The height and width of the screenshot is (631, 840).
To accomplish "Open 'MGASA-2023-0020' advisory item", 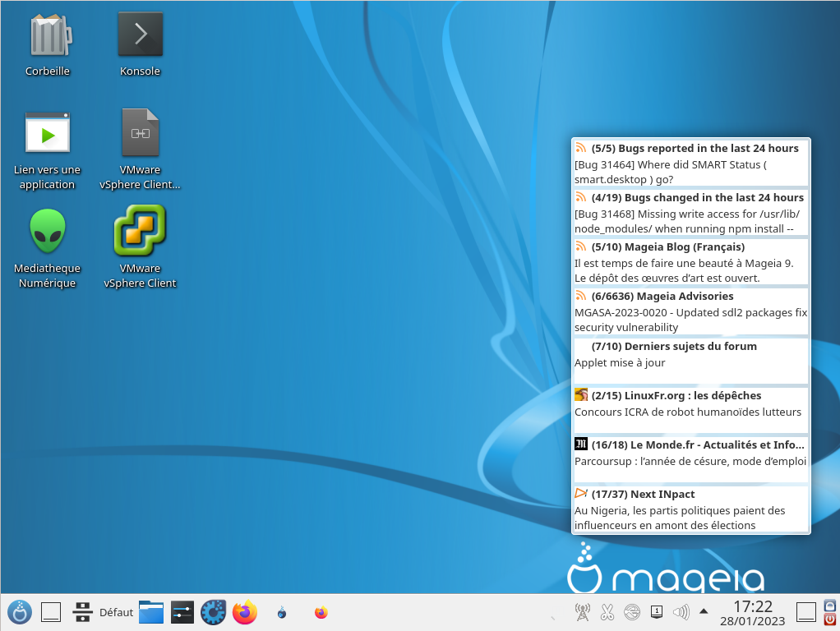I will click(x=690, y=320).
